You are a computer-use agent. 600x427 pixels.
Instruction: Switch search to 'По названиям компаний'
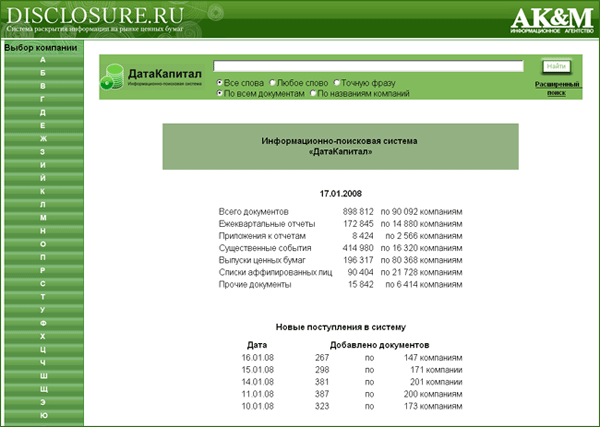click(x=314, y=94)
